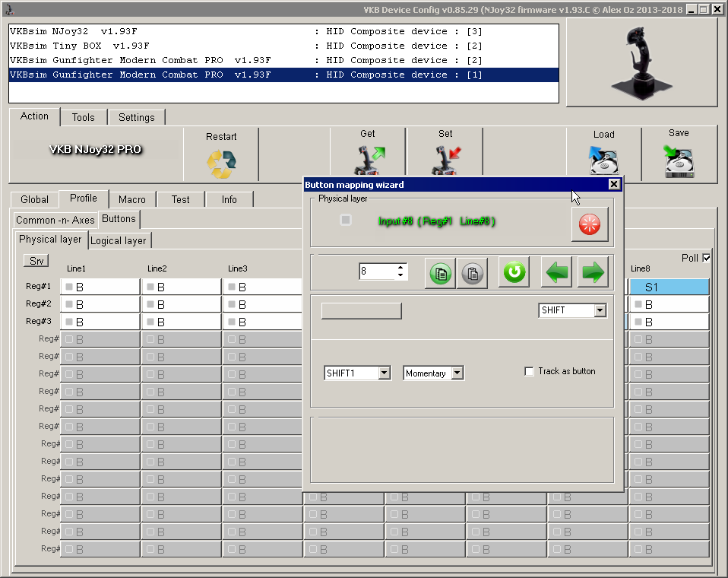This screenshot has width=728, height=578.
Task: Click the green copy icon in wizard
Action: tap(440, 273)
